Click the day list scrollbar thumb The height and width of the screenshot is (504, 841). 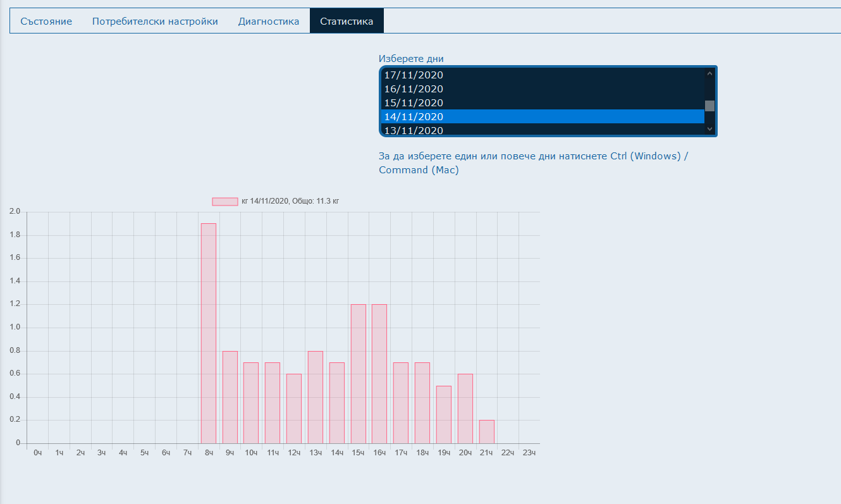pyautogui.click(x=709, y=106)
